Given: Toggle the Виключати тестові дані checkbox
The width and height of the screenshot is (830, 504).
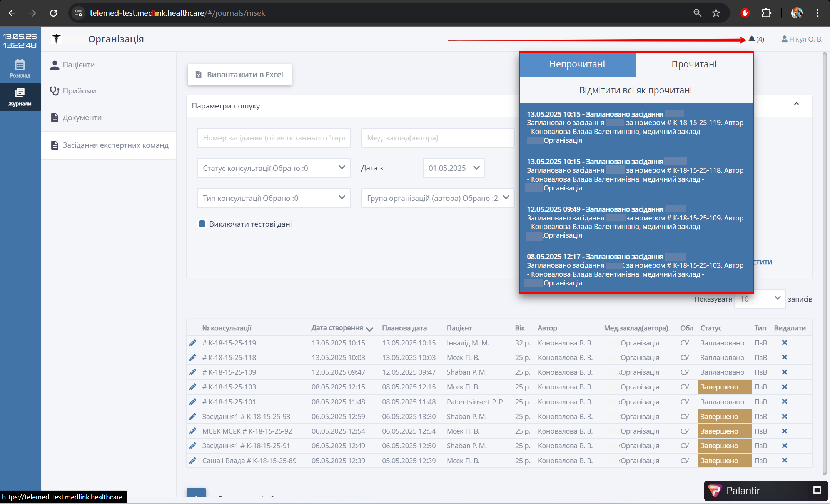Looking at the screenshot, I should (202, 224).
